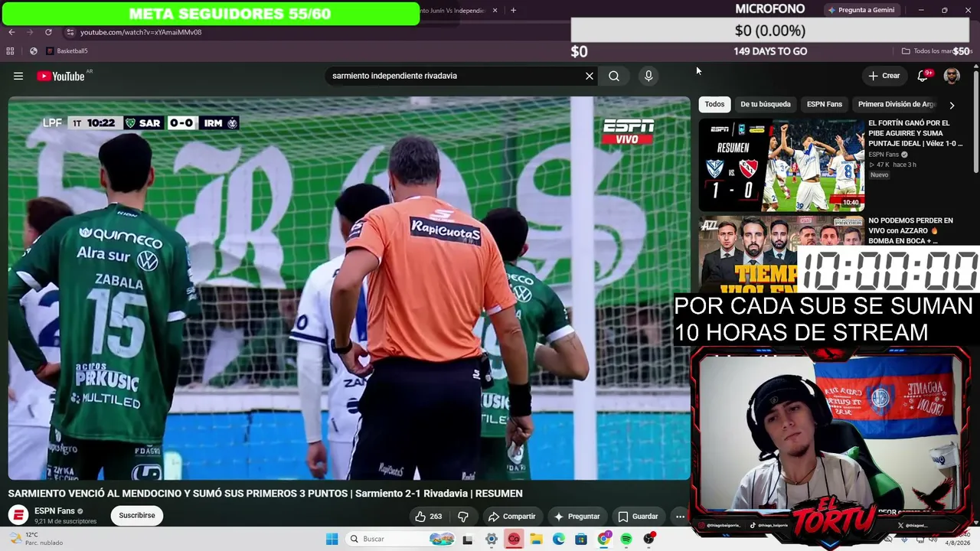Show more filter chips with arrow

(x=952, y=105)
